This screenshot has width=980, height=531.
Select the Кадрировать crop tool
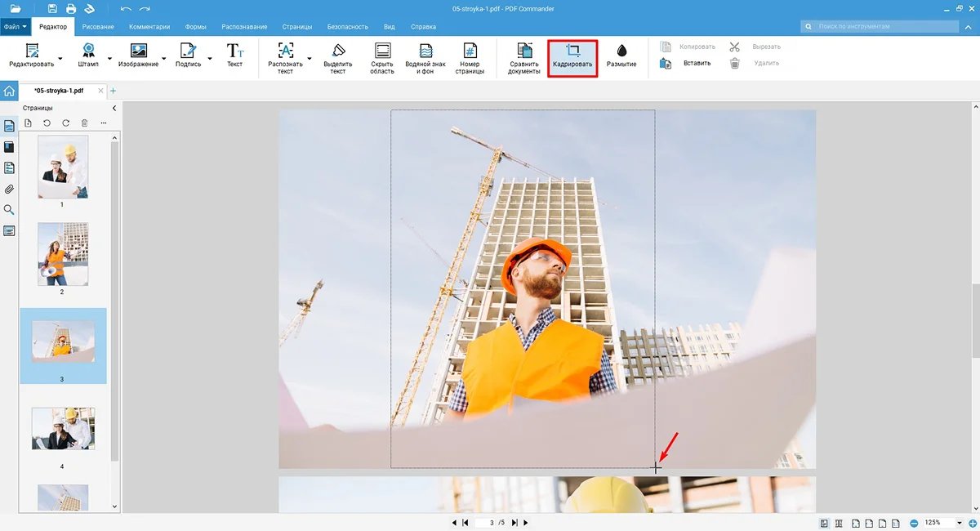[572, 56]
